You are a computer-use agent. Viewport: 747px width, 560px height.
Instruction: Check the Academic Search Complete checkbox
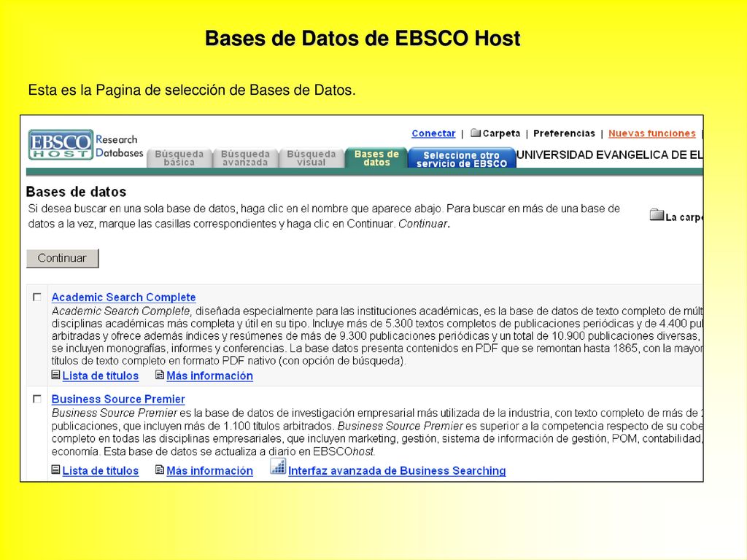(x=36, y=297)
